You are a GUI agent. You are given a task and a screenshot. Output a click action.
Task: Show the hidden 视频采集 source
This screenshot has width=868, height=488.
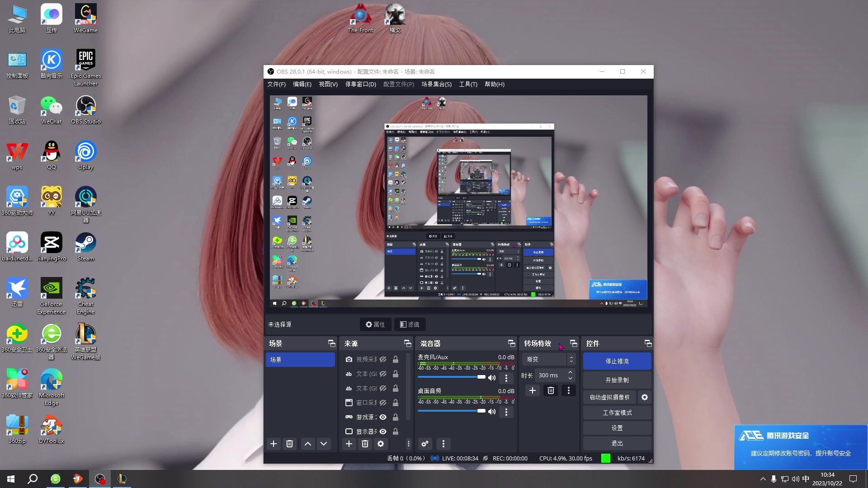pyautogui.click(x=383, y=359)
